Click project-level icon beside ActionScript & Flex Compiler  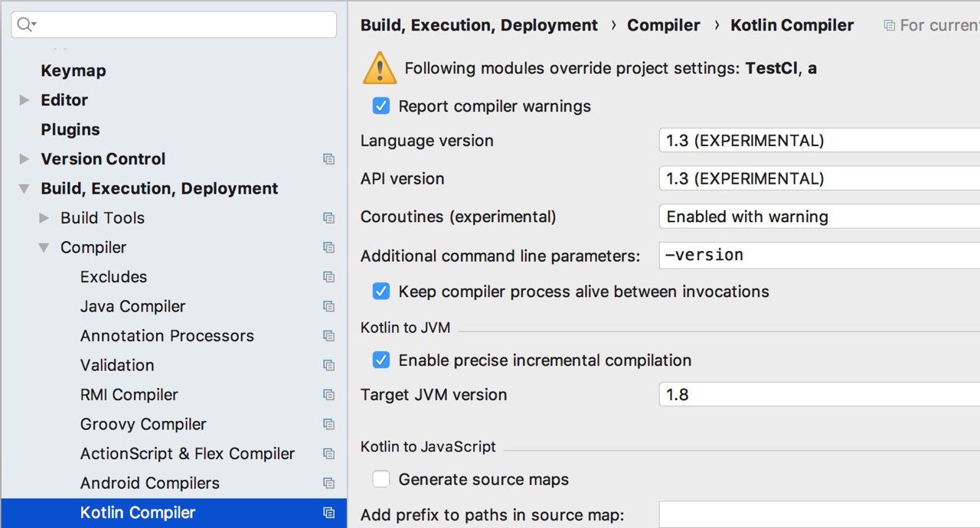coord(328,454)
